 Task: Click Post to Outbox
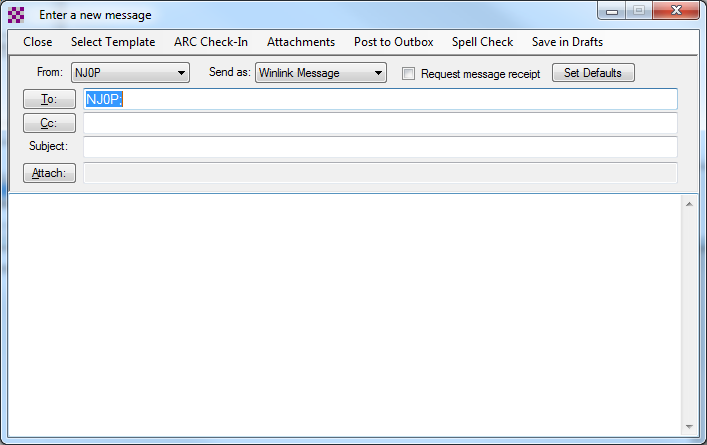click(x=394, y=42)
